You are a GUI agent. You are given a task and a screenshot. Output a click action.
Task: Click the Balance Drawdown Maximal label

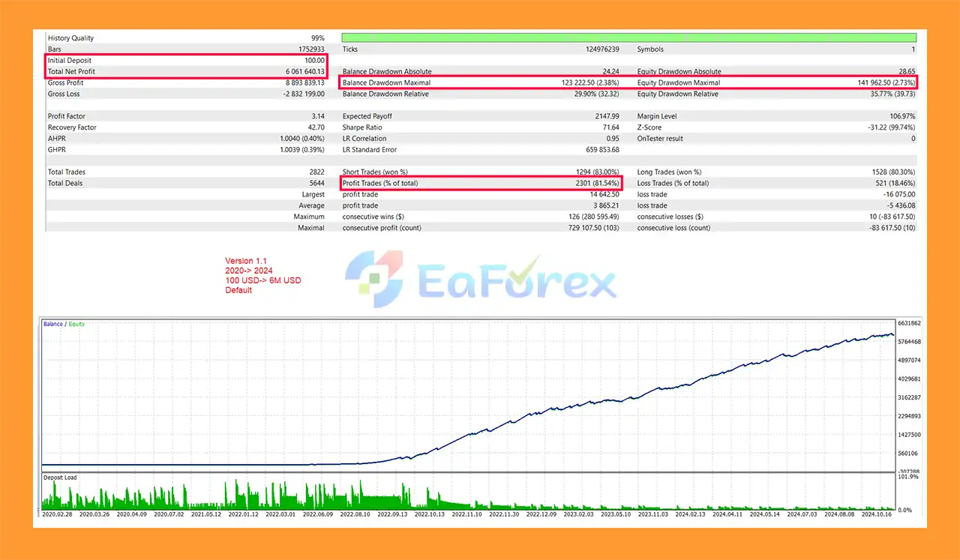pos(386,82)
